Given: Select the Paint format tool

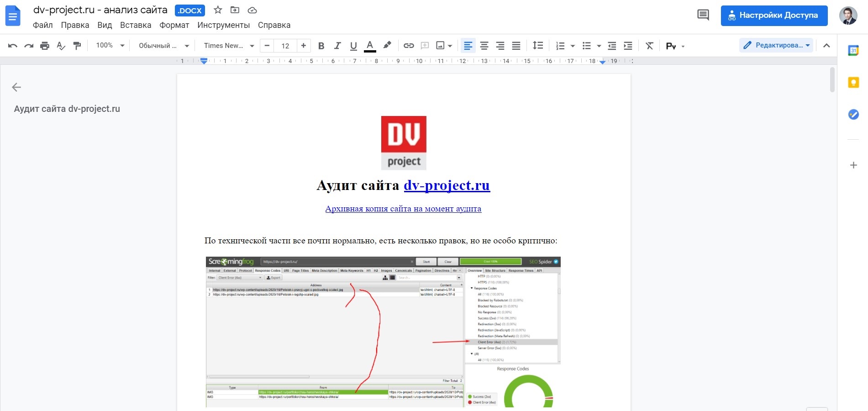Looking at the screenshot, I should click(77, 45).
